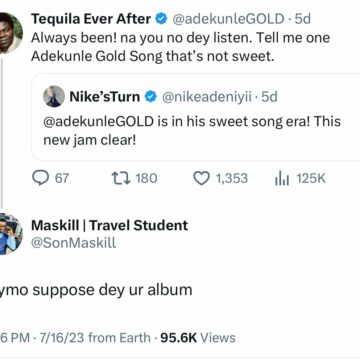Screen dimensions: 360x360
Task: Open Tequila Ever After profile picture
Action: pos(9,32)
